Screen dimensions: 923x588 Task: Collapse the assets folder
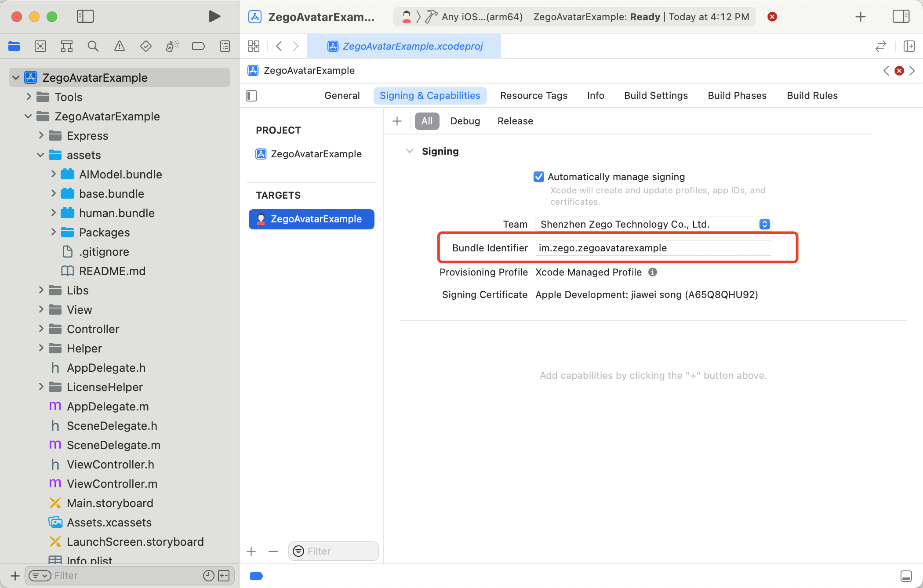click(40, 155)
